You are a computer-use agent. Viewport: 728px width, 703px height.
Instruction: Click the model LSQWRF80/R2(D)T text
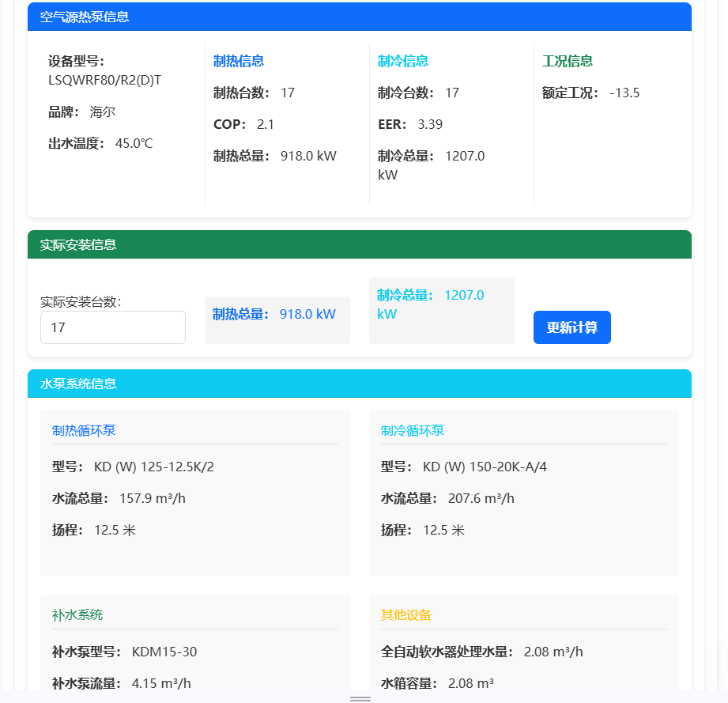coord(105,81)
